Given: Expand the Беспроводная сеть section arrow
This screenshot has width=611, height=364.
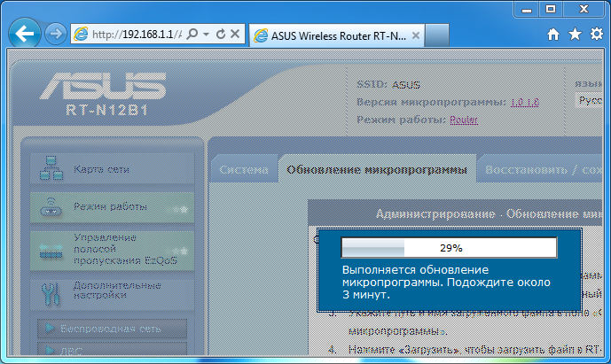Looking at the screenshot, I should click(50, 328).
